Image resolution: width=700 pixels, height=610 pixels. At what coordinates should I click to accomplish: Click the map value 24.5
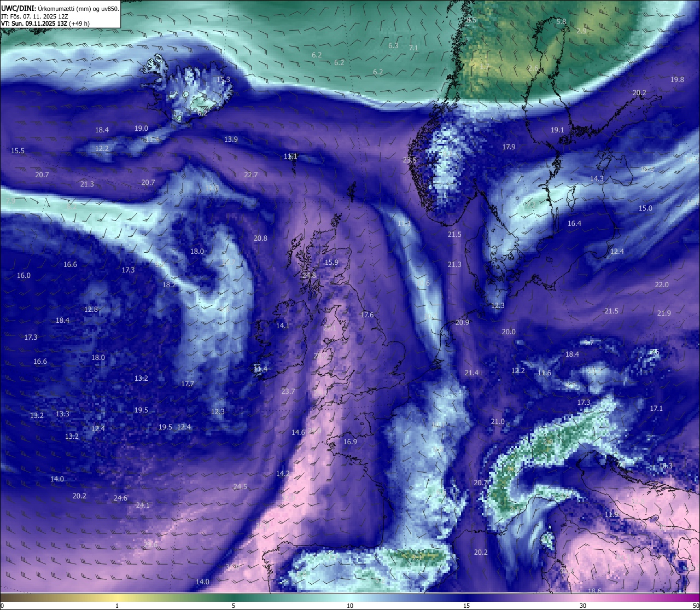240,487
